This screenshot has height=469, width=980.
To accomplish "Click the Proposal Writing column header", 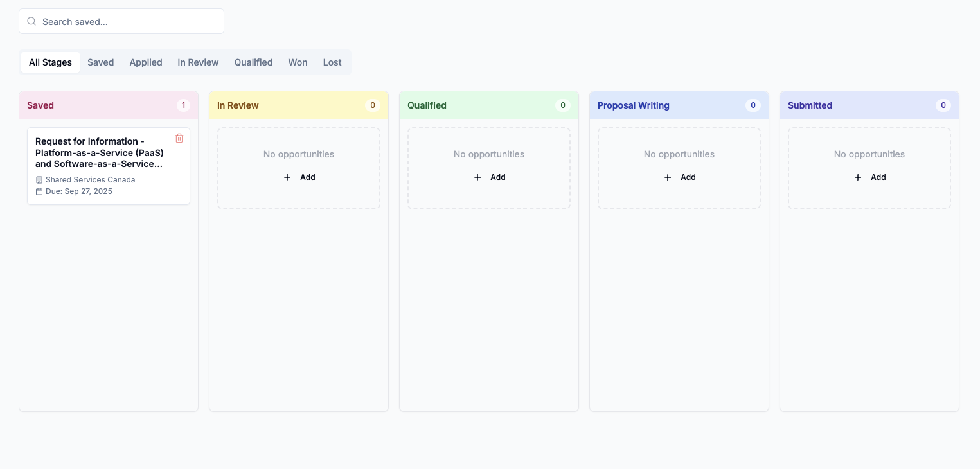I will 634,105.
